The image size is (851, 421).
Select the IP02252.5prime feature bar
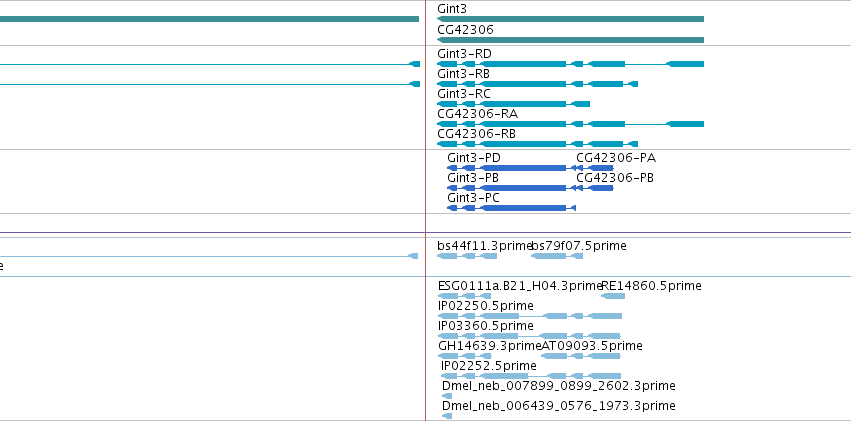tap(531, 377)
